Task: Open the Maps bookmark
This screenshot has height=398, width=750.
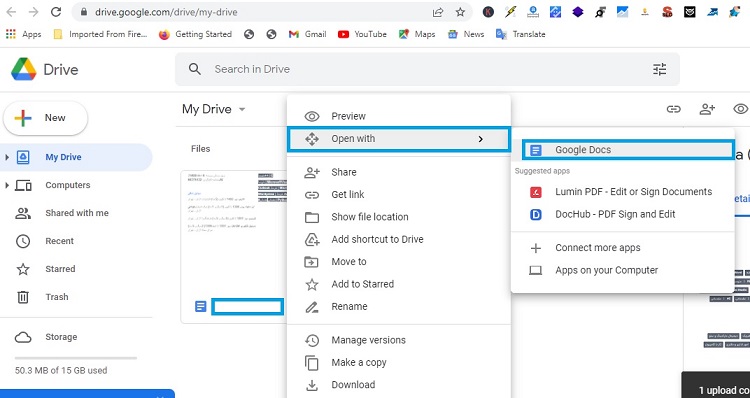Action: point(417,34)
